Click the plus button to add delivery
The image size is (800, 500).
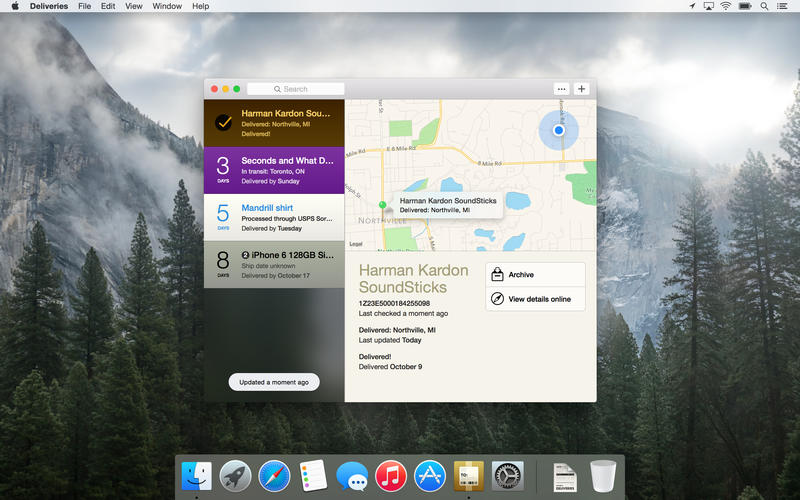click(x=582, y=89)
